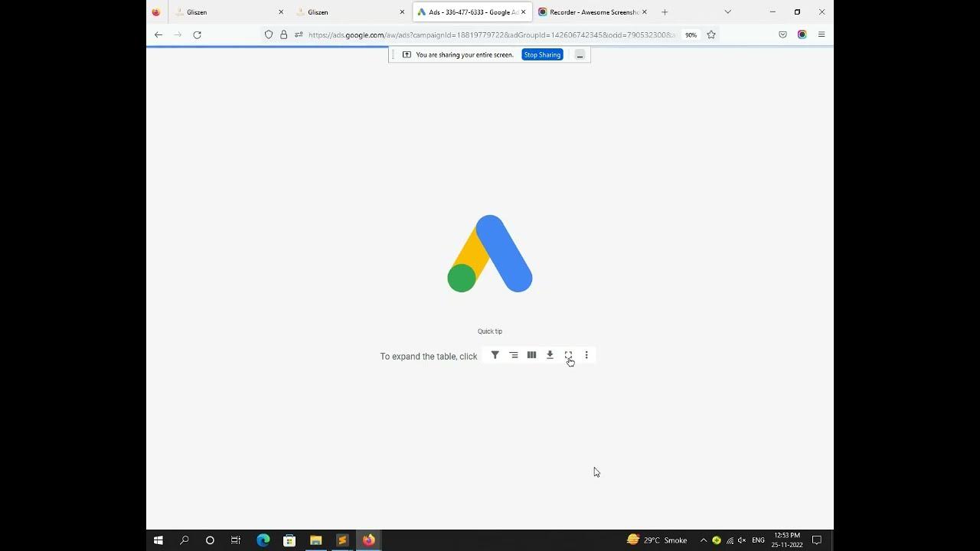Open Task View on the taskbar
The width and height of the screenshot is (980, 551).
(236, 540)
